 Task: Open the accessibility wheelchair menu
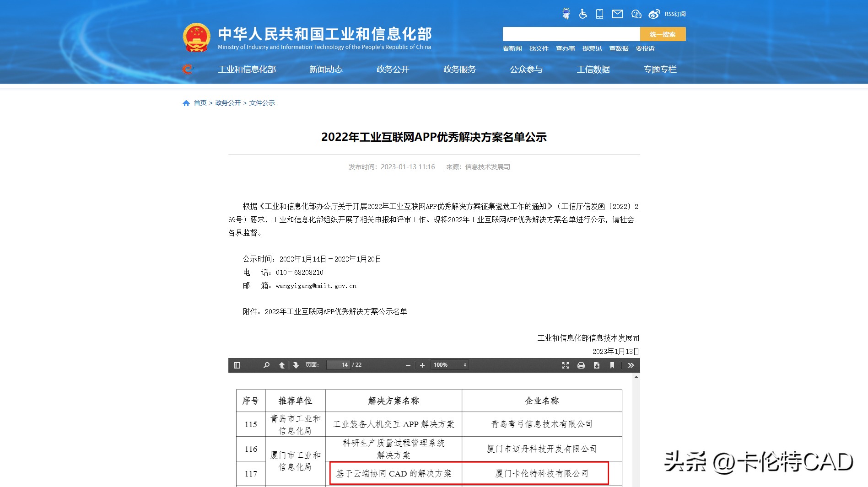point(582,14)
